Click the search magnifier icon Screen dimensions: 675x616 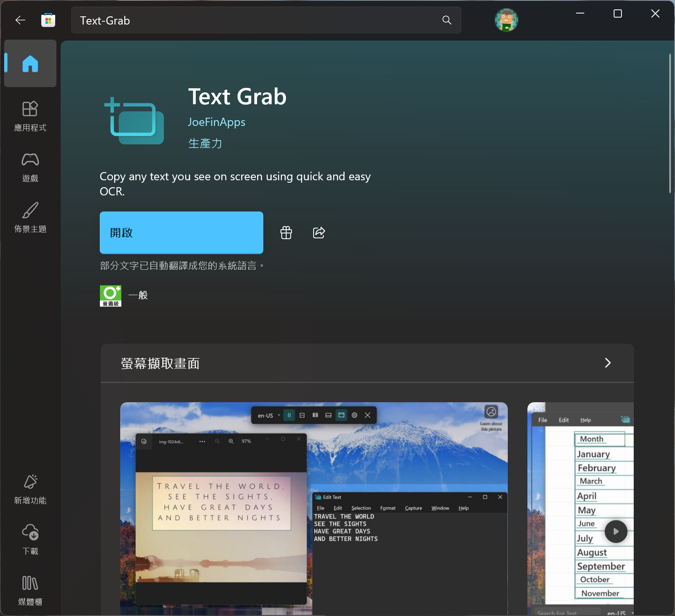pyautogui.click(x=446, y=20)
